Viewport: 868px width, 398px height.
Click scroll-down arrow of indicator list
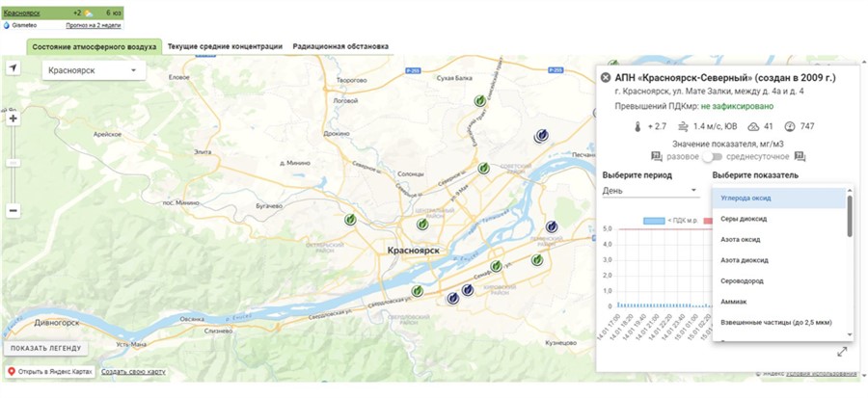click(x=850, y=335)
